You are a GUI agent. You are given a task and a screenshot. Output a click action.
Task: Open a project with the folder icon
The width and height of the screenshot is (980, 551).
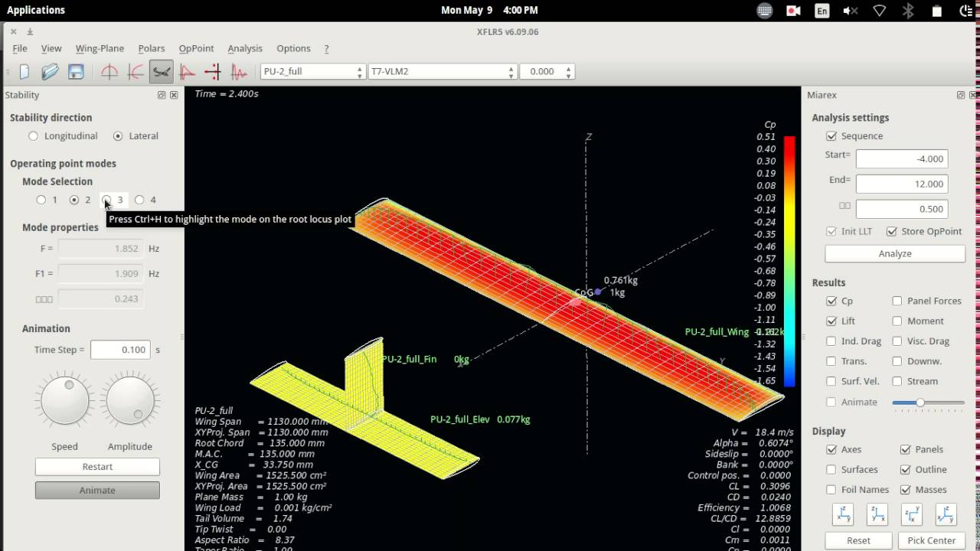(x=50, y=72)
